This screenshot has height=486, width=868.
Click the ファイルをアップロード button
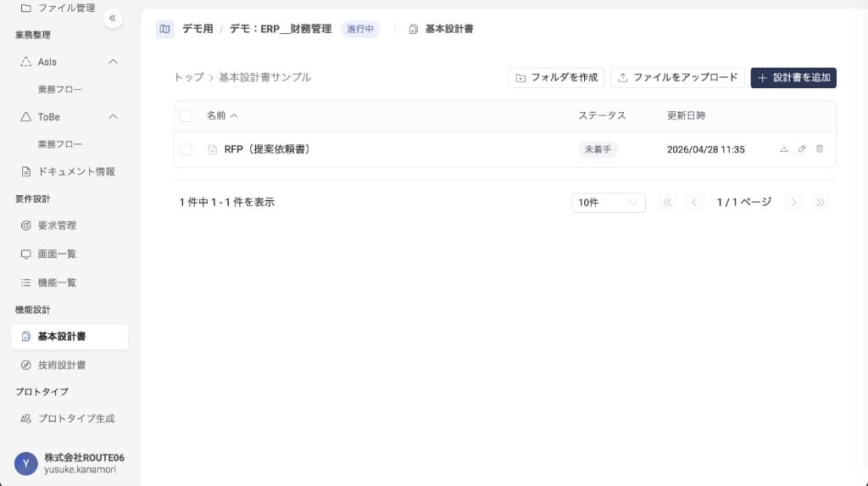(677, 77)
